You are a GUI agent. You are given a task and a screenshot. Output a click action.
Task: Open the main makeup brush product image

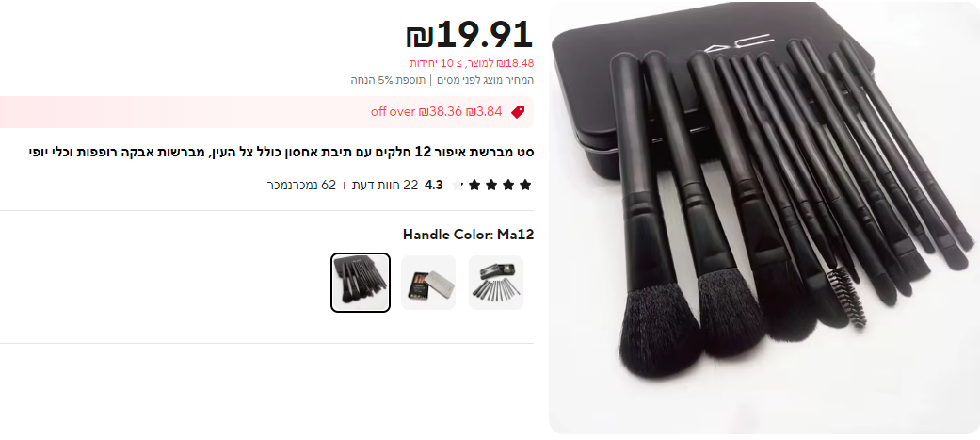(x=763, y=218)
